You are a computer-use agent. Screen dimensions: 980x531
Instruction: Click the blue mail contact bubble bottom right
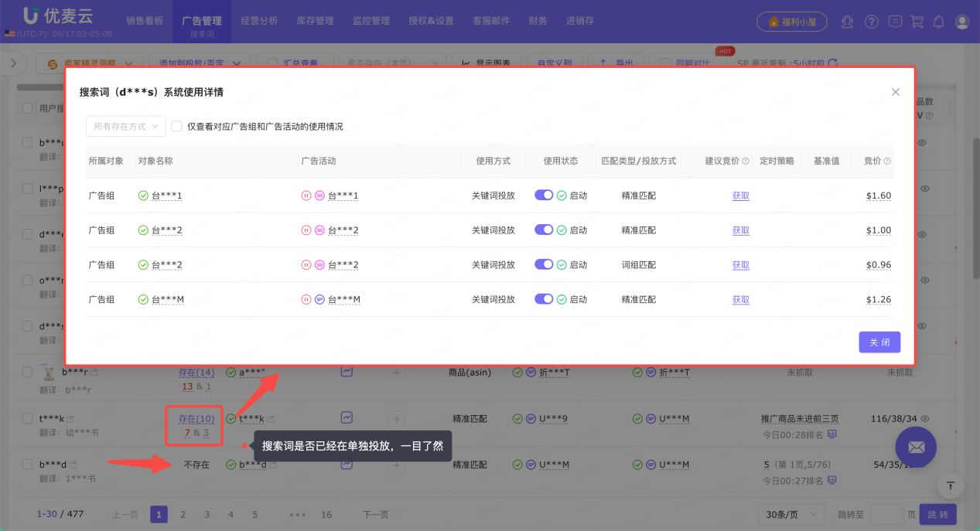[916, 447]
